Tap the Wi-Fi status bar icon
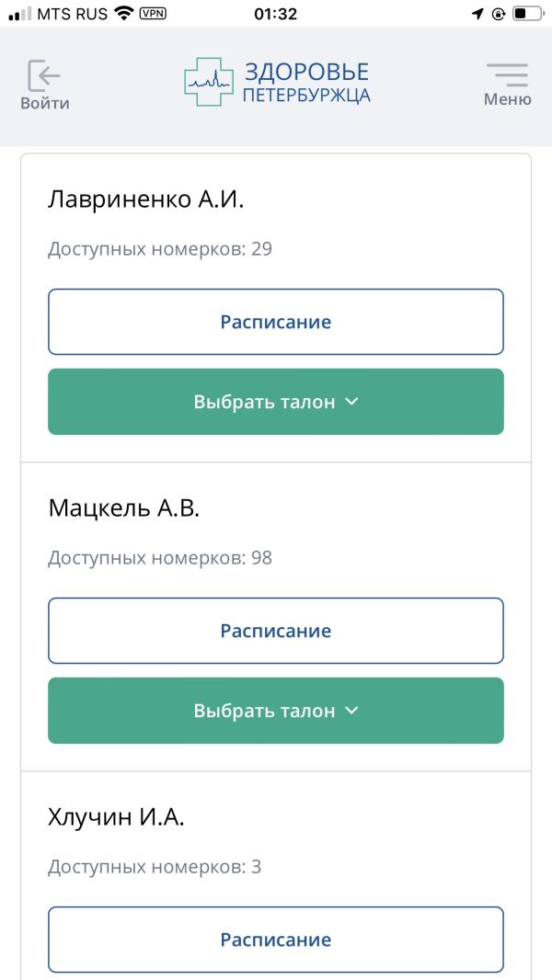The width and height of the screenshot is (552, 980). tap(124, 13)
